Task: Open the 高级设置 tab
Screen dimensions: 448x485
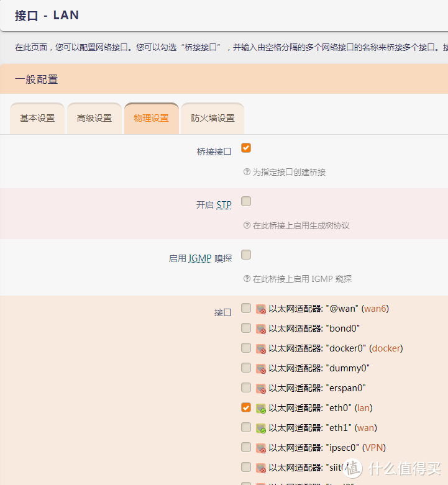Action: pos(94,119)
